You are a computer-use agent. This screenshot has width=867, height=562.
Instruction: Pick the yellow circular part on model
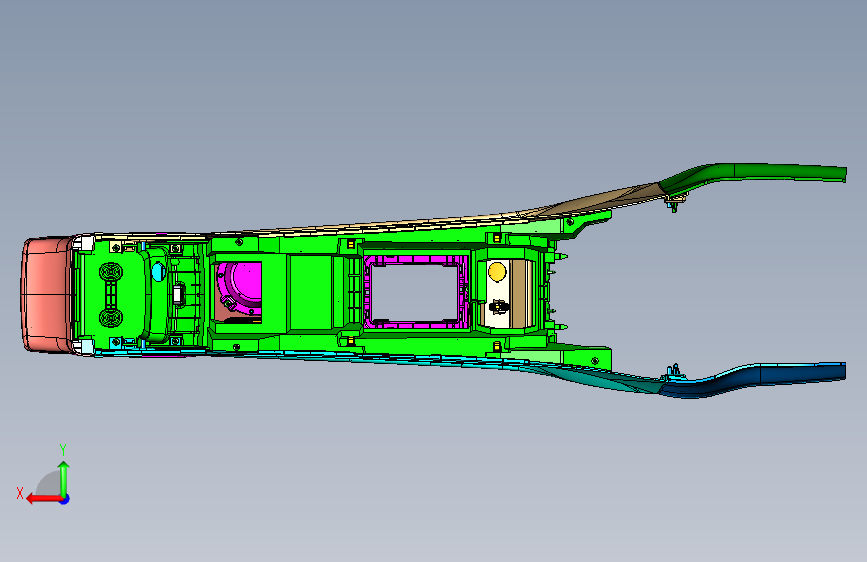pyautogui.click(x=497, y=272)
